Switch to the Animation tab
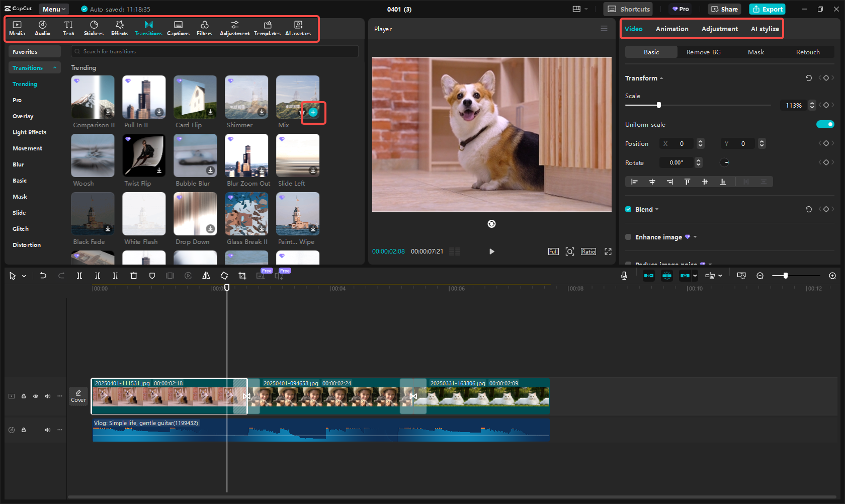The height and width of the screenshot is (504, 845). pos(672,29)
